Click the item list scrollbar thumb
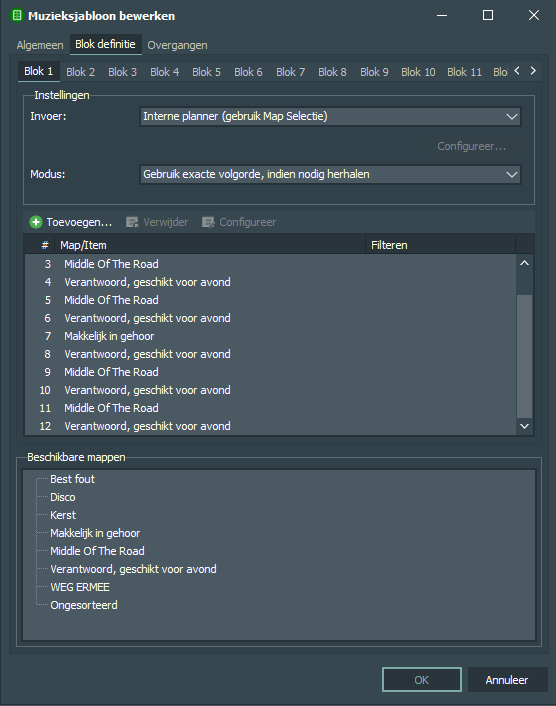Image resolution: width=556 pixels, height=706 pixels. click(524, 357)
